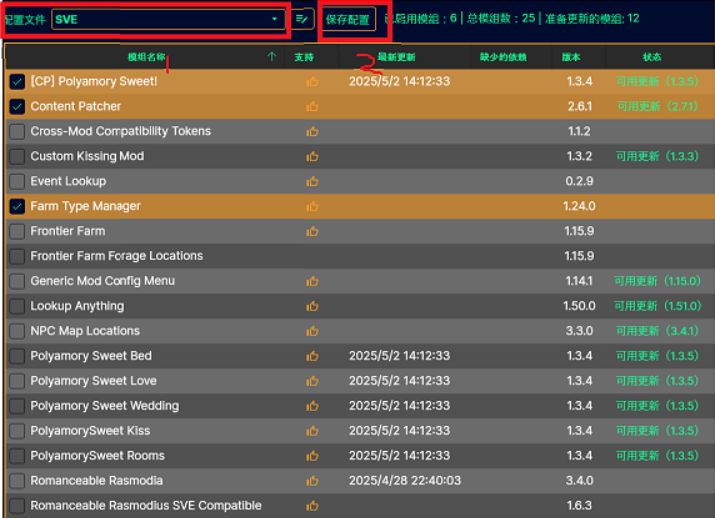Click the thumbs-up icon for Romanceable Rasmodia
715x518 pixels.
pos(312,481)
